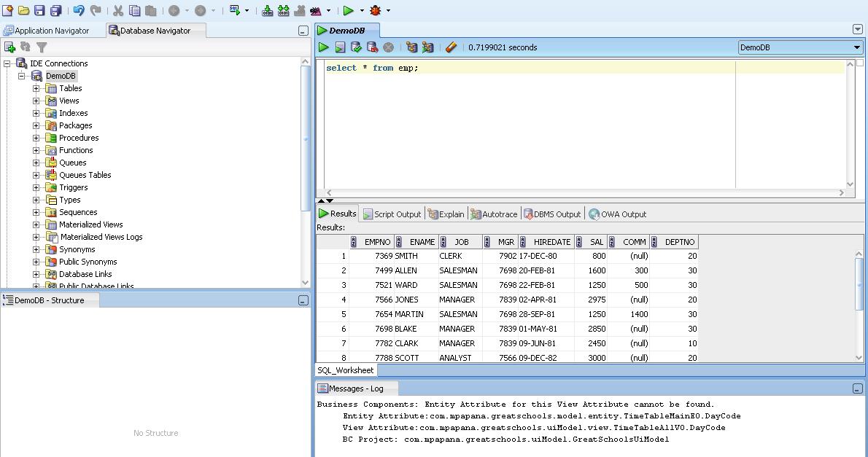Click the filter funnel icon in navigator
The width and height of the screenshot is (868, 457).
[x=42, y=47]
